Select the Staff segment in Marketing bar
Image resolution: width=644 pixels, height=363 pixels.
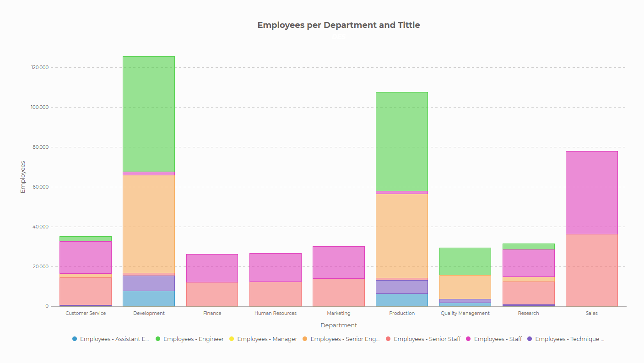pos(339,262)
